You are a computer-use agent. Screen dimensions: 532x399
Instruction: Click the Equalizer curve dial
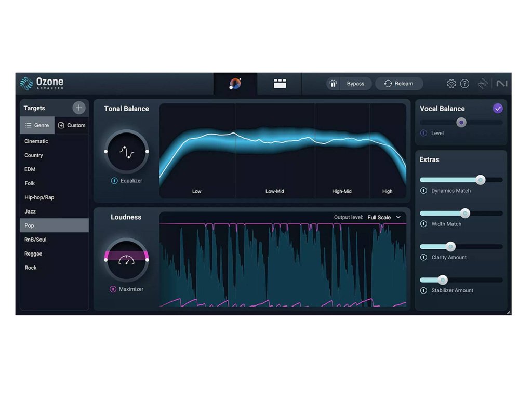point(127,152)
